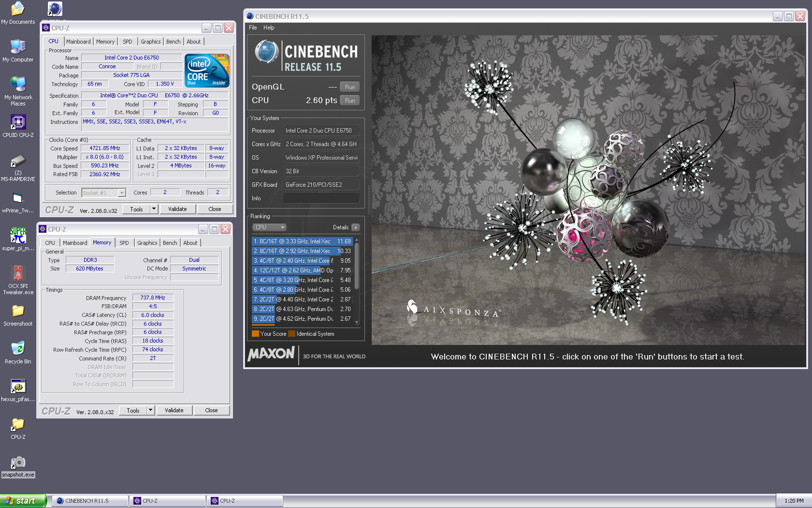Select ranking row 4 AMD Opteron 7.95
812x508 pixels.
click(x=302, y=270)
